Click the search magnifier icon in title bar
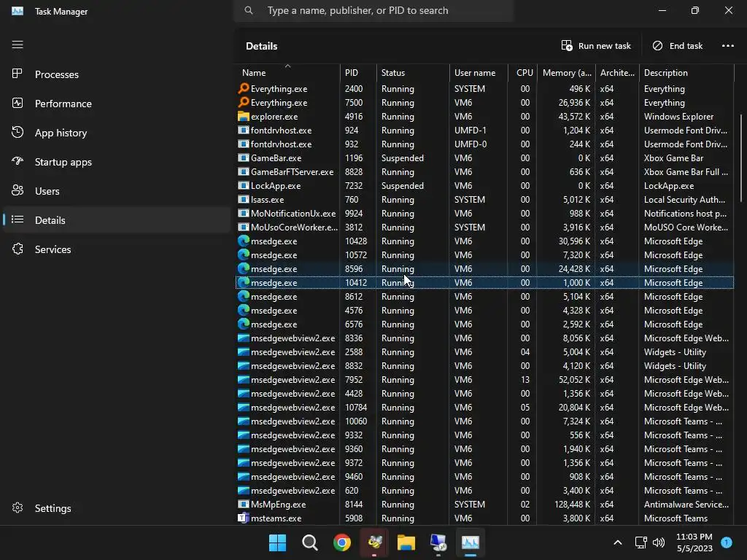 point(249,10)
